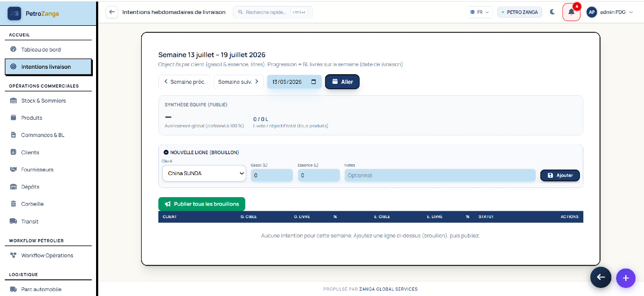This screenshot has height=296, width=644.
Task: Click the Recherche rapide search box
Action: click(273, 12)
